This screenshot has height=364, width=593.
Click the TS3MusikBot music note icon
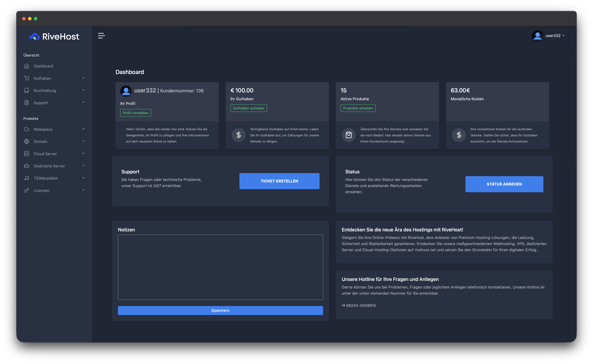[x=27, y=178]
